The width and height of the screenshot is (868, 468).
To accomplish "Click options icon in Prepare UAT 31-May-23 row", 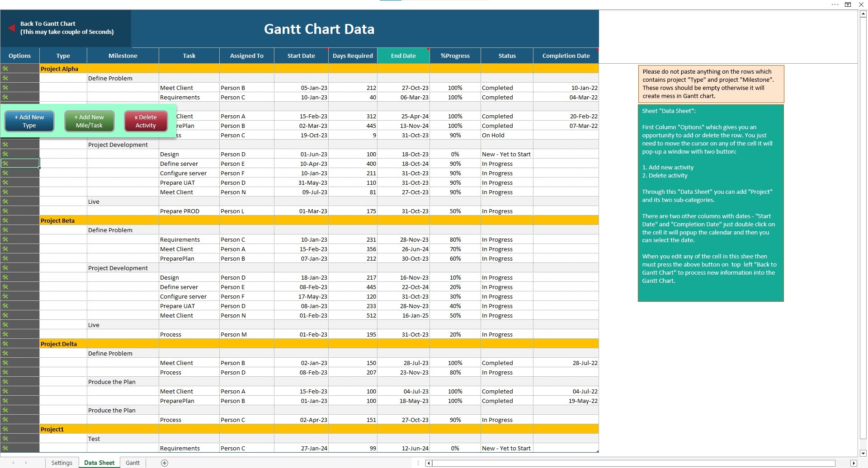I will coord(5,183).
